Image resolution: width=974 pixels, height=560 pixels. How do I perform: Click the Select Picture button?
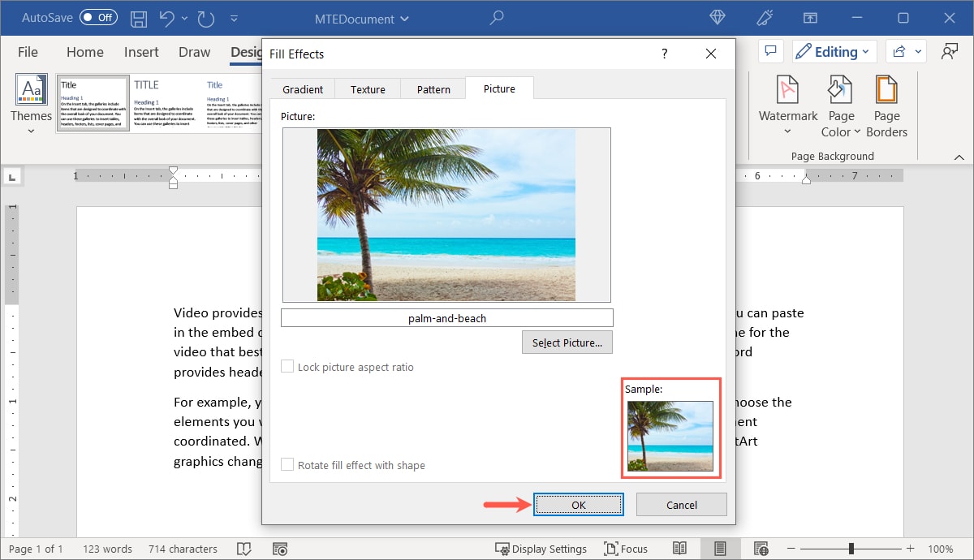coord(567,342)
